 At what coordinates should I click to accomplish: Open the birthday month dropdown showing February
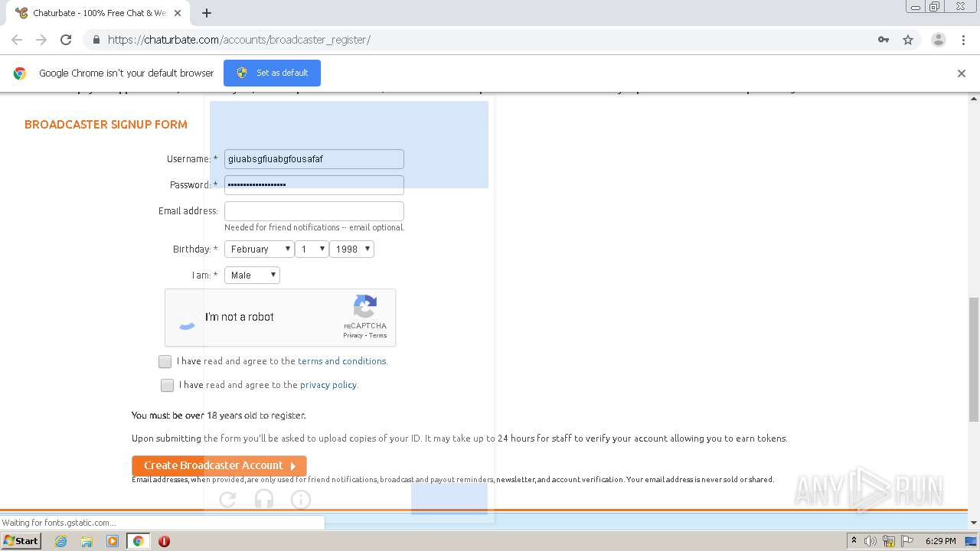pyautogui.click(x=260, y=249)
